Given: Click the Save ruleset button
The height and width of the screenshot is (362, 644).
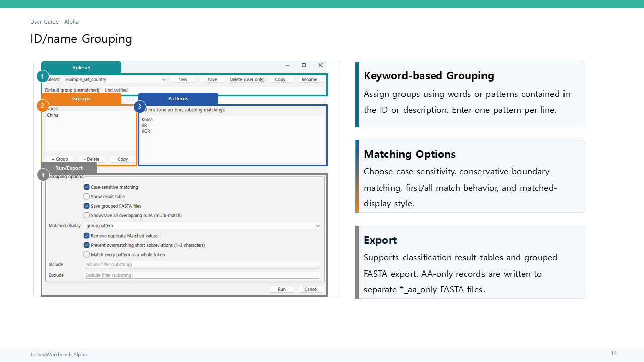Looking at the screenshot, I should coord(212,79).
